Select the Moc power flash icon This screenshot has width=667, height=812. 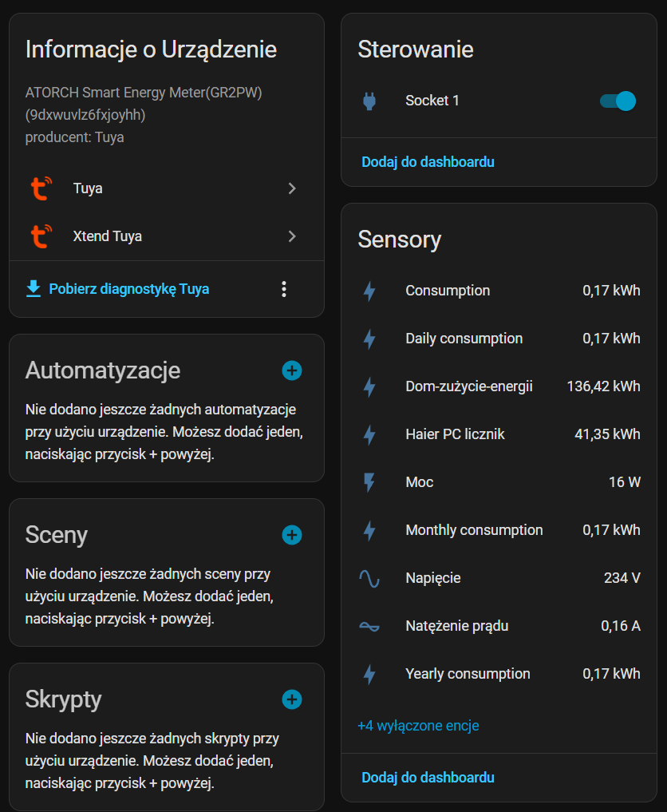pyautogui.click(x=369, y=482)
